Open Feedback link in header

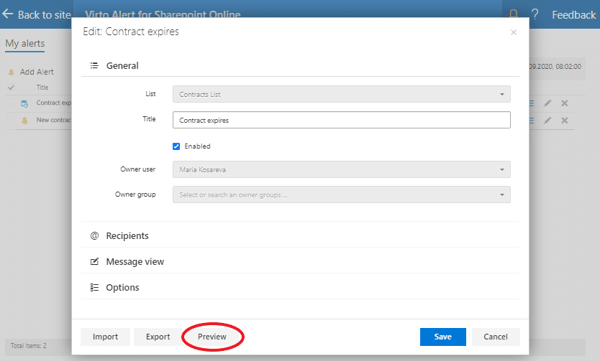click(574, 15)
